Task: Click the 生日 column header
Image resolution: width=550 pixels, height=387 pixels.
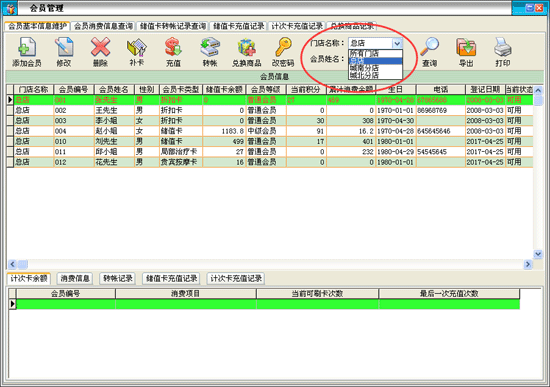Action: (x=395, y=89)
